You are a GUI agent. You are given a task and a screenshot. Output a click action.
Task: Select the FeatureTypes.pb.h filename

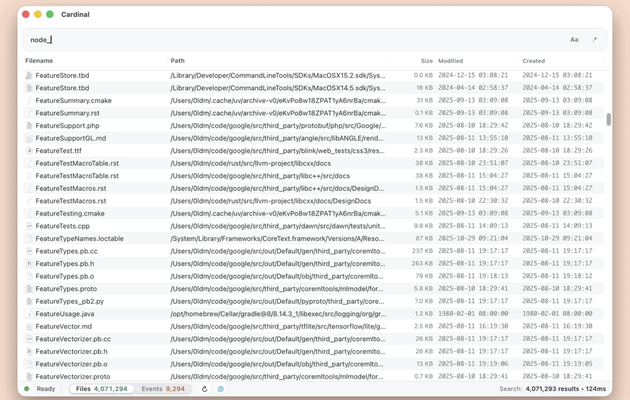tap(65, 263)
